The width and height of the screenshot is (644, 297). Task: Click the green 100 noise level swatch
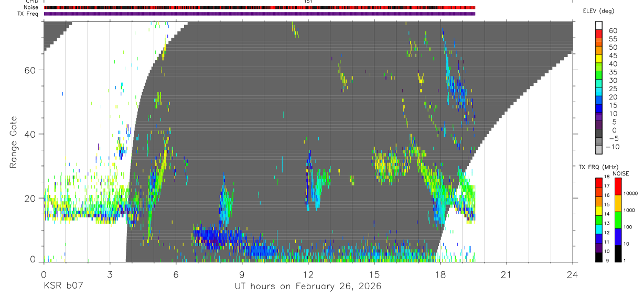[x=618, y=220]
